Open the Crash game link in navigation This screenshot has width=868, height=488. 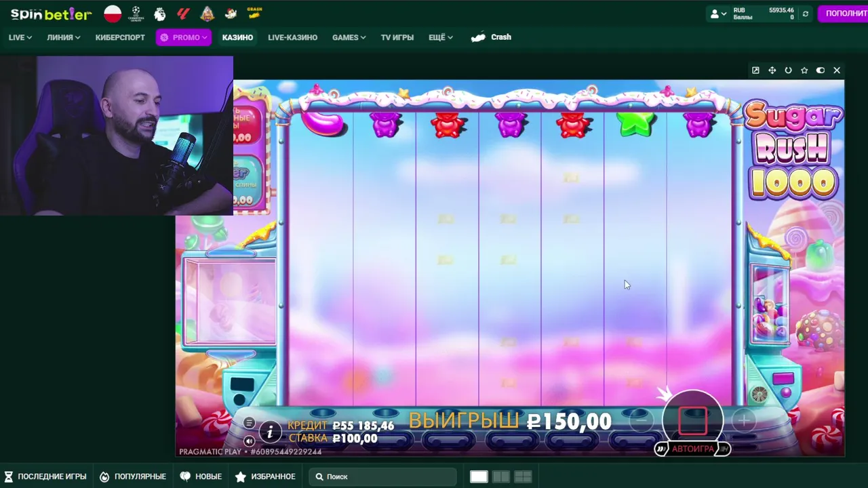point(492,37)
